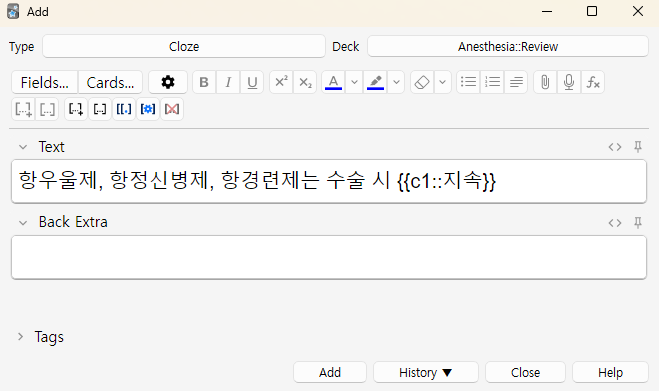Click the second greyed cloze bracket icon
This screenshot has height=391, width=659.
click(x=47, y=109)
